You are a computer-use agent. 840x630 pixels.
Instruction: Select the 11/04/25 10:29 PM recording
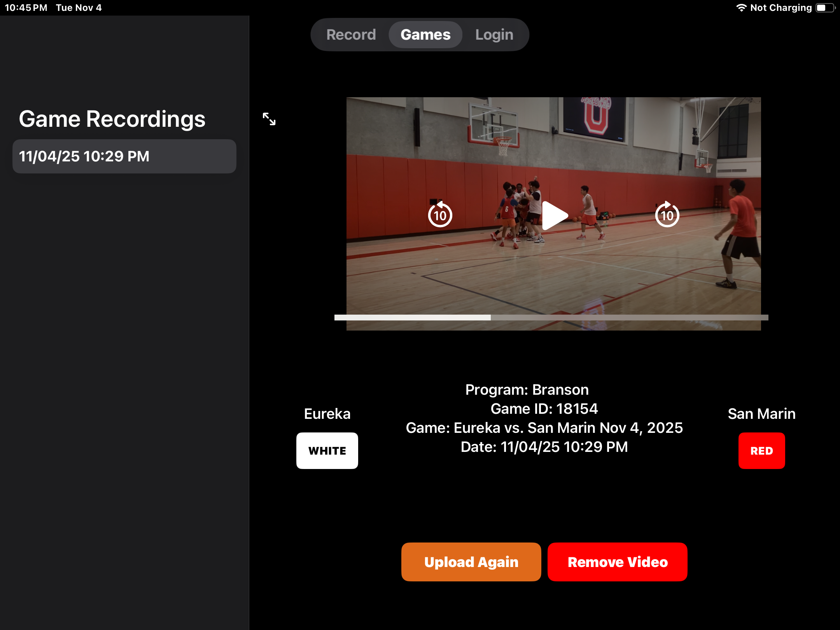point(124,156)
